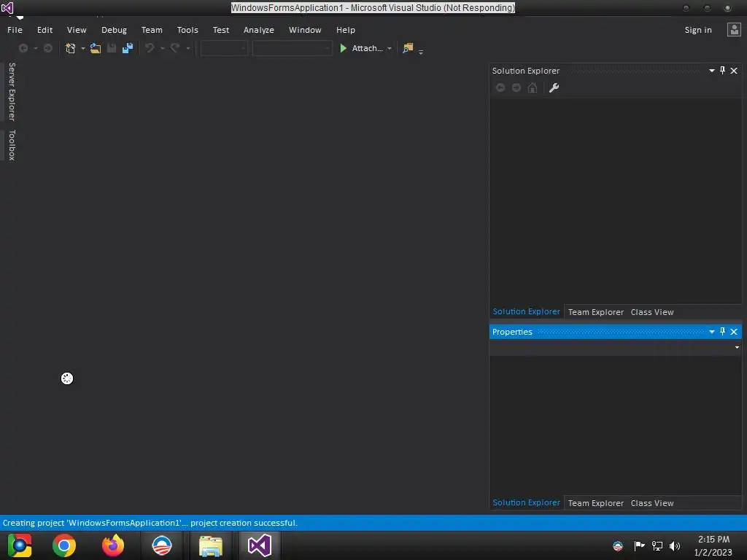This screenshot has height=560, width=747.
Task: Expand the New Project dropdown arrow
Action: 83,49
